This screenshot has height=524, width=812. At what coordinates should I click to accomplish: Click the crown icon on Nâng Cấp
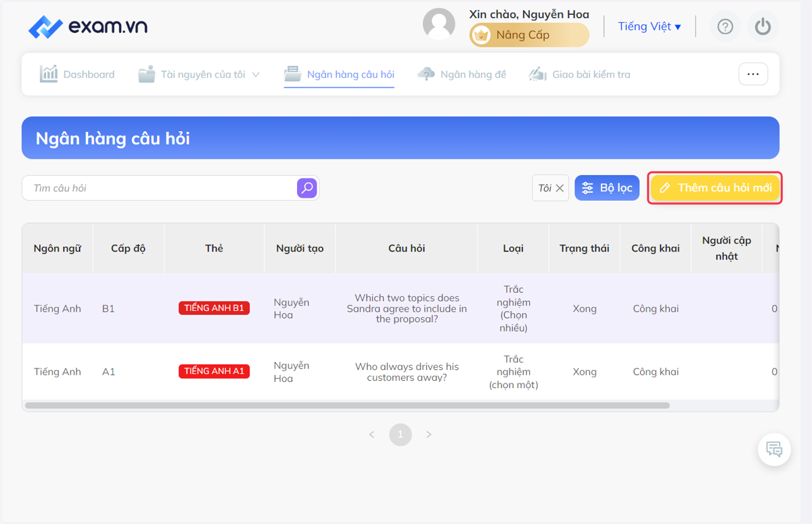(x=481, y=35)
